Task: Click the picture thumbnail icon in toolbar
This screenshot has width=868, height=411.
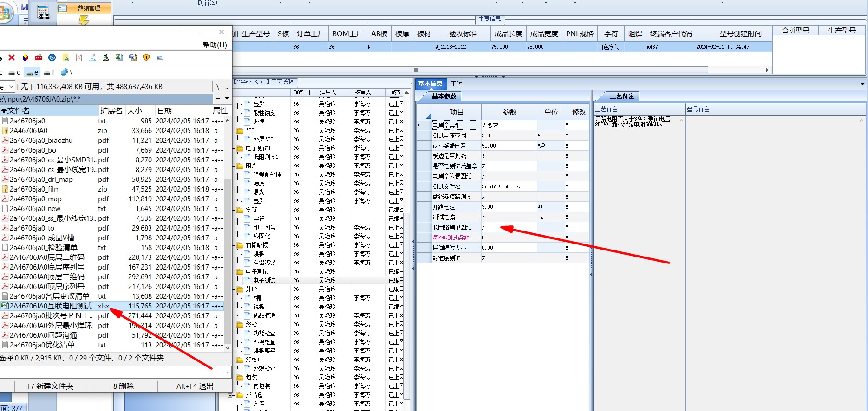Action: point(160,58)
